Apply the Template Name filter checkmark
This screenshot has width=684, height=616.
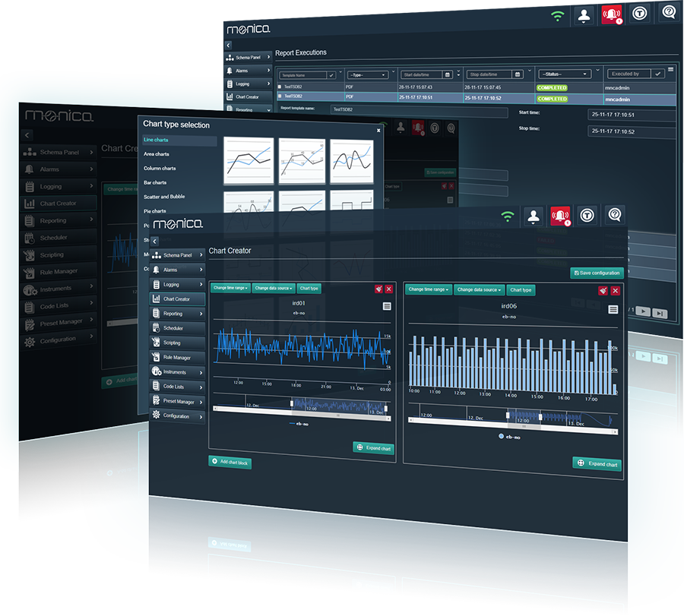pyautogui.click(x=331, y=75)
